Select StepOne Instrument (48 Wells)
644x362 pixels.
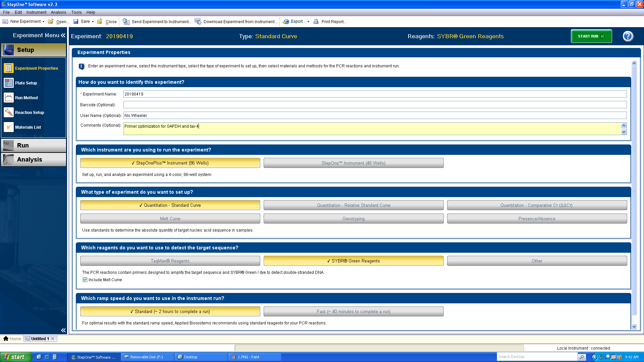tap(354, 163)
